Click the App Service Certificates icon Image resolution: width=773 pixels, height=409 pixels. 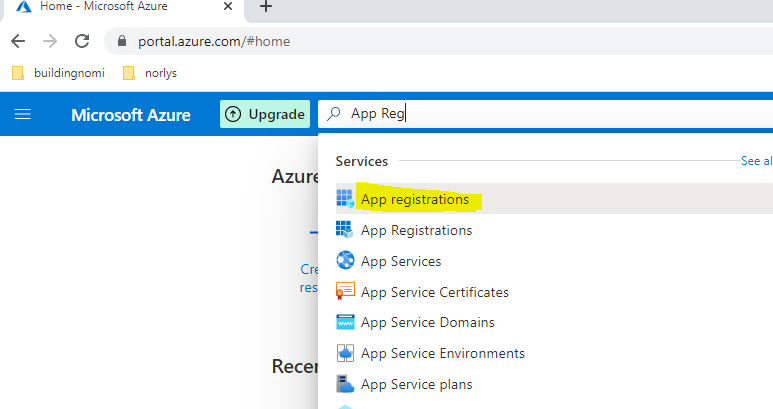coord(345,291)
